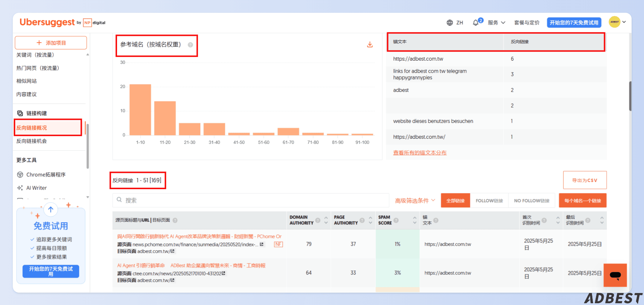
Task: Open Chrome extension sidebar item
Action: tap(46, 175)
